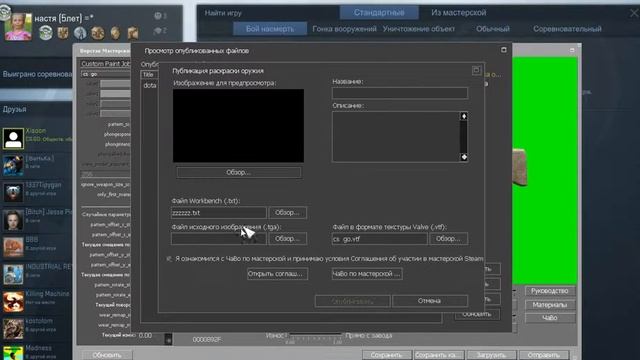Click the stepper beside current wear 0.00
The height and width of the screenshot is (360, 640).
(x=168, y=338)
